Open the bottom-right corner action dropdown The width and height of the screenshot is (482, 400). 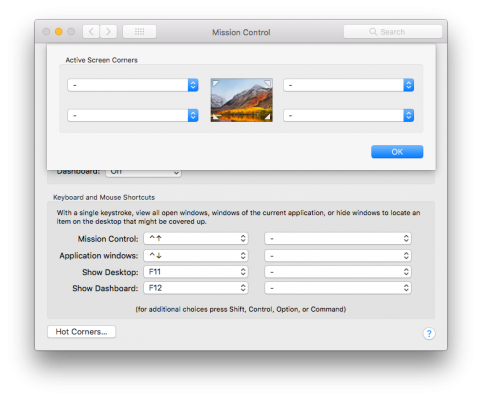point(349,115)
